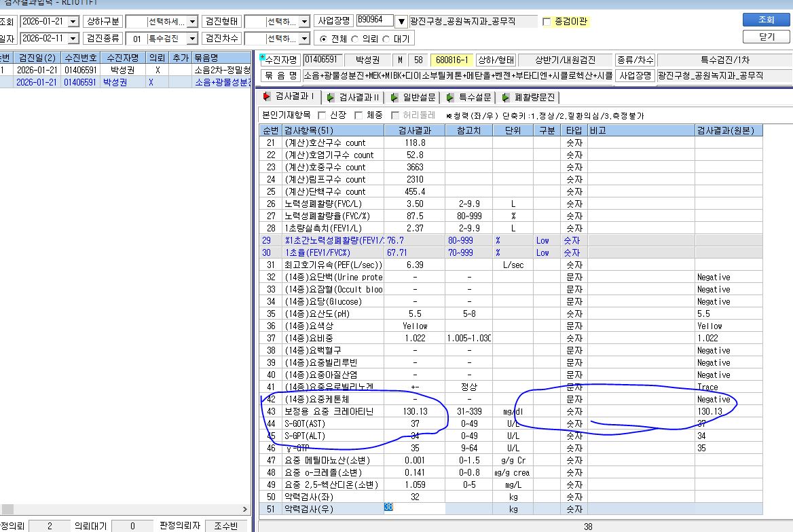The height and width of the screenshot is (532, 793).
Task: Click the 조회 search button
Action: 767,20
